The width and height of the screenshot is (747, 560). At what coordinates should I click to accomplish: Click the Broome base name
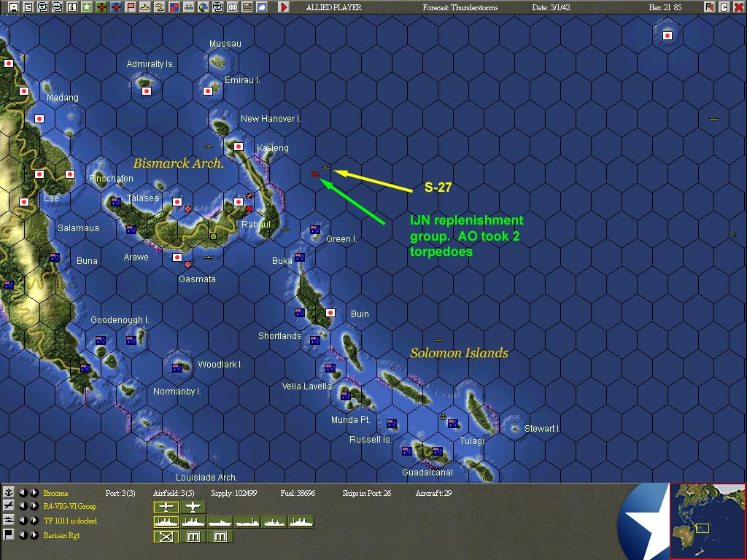pos(55,493)
